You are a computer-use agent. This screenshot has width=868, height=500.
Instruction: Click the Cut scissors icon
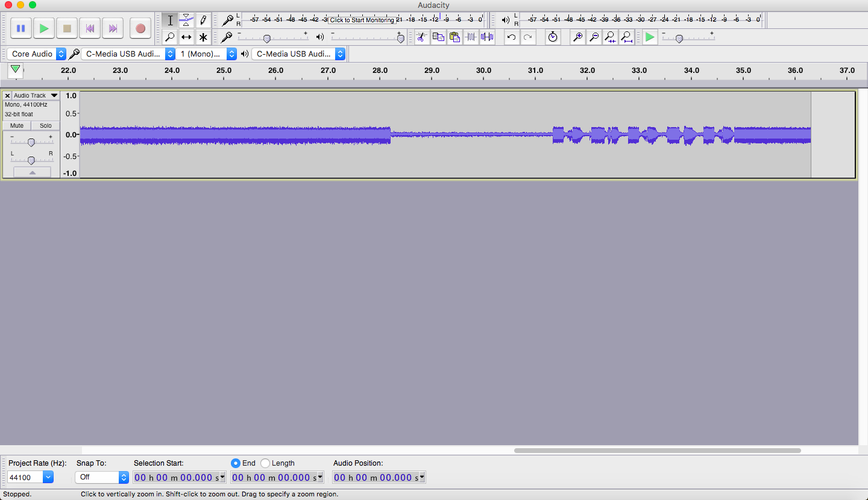click(422, 37)
